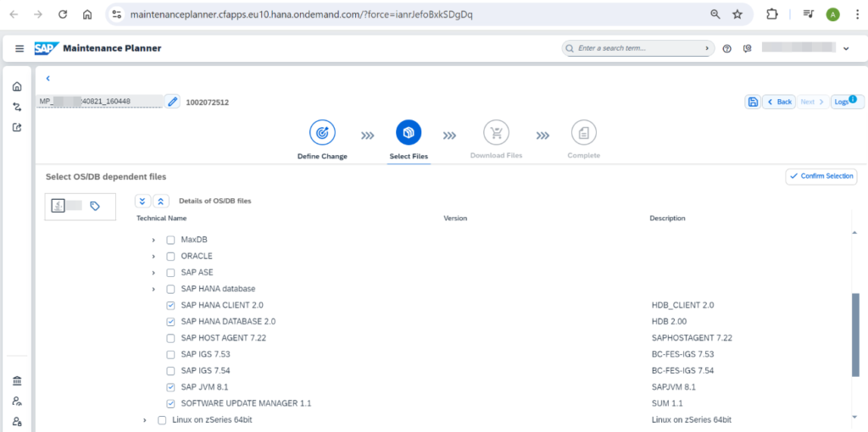The width and height of the screenshot is (868, 432).
Task: Expand the ORACLE tree node
Action: [x=153, y=257]
